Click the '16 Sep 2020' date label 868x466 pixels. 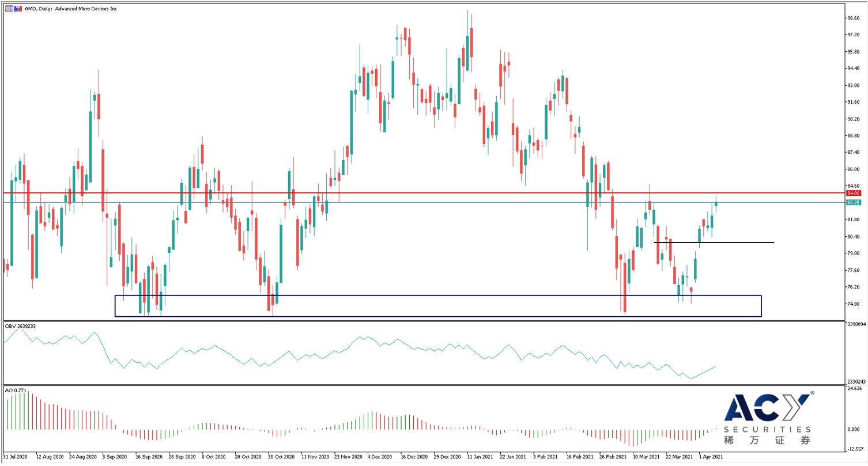pos(149,456)
